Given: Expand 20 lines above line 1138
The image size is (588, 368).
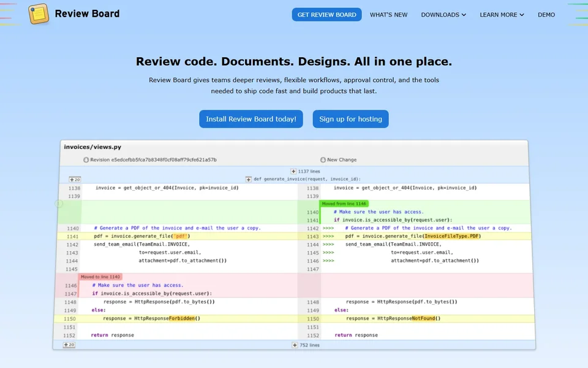Looking at the screenshot, I should click(x=75, y=180).
